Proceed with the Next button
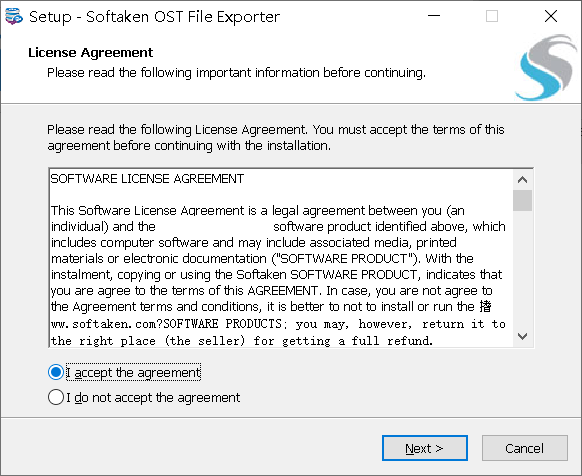Viewport: 582px width, 476px height. (425, 448)
